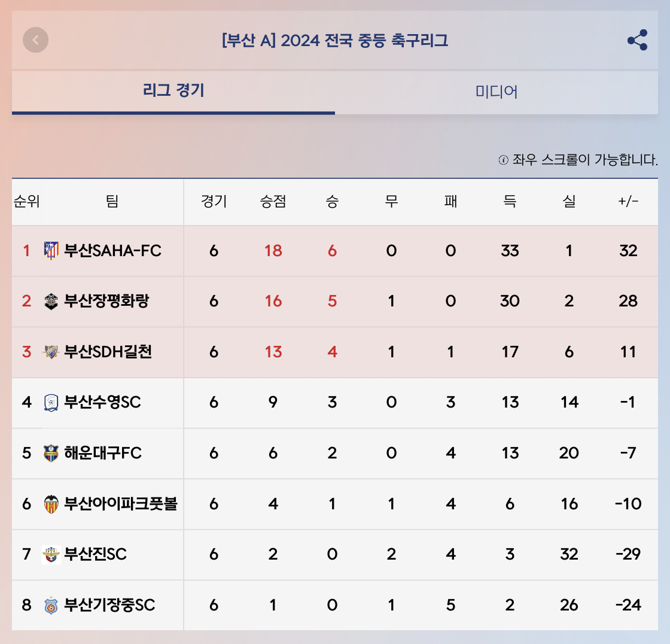The image size is (670, 644).
Task: Click the league title 2024 전국 중등 축구리그
Action: point(334,41)
